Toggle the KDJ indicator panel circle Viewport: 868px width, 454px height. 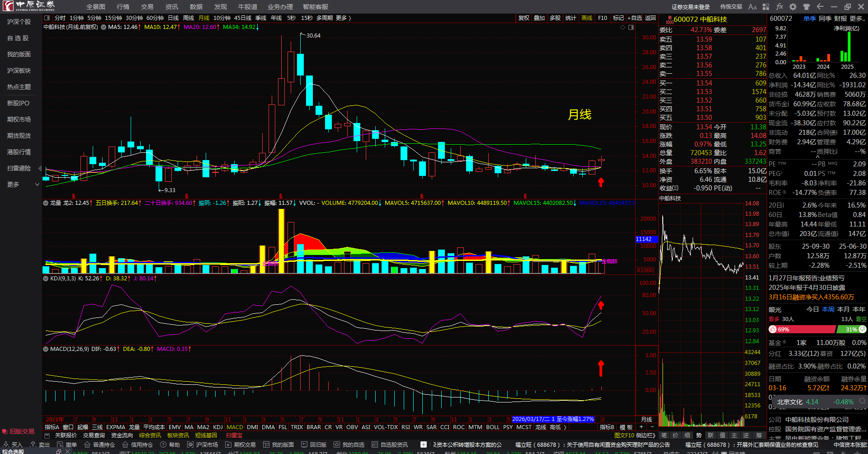(46, 279)
